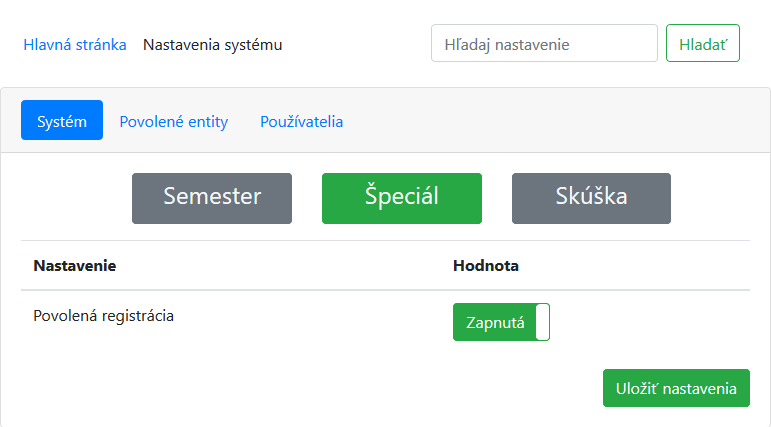
Task: Disable Povolená registrácia via its switch
Action: (501, 322)
